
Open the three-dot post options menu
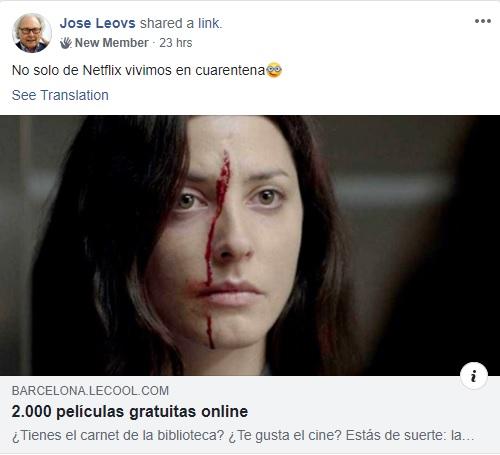coord(482,21)
